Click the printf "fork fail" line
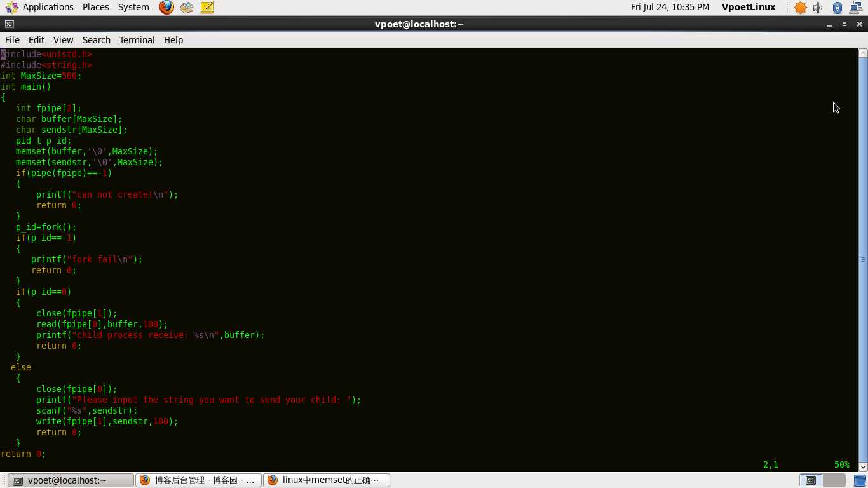The width and height of the screenshot is (868, 488). [x=87, y=259]
